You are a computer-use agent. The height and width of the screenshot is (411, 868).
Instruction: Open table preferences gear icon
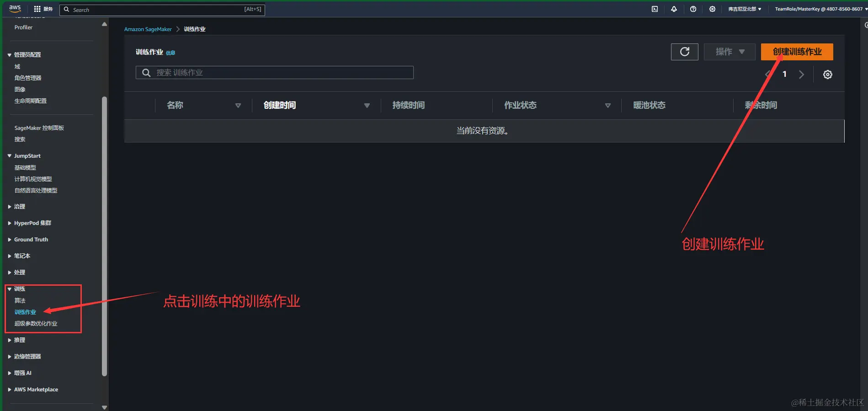pos(827,75)
